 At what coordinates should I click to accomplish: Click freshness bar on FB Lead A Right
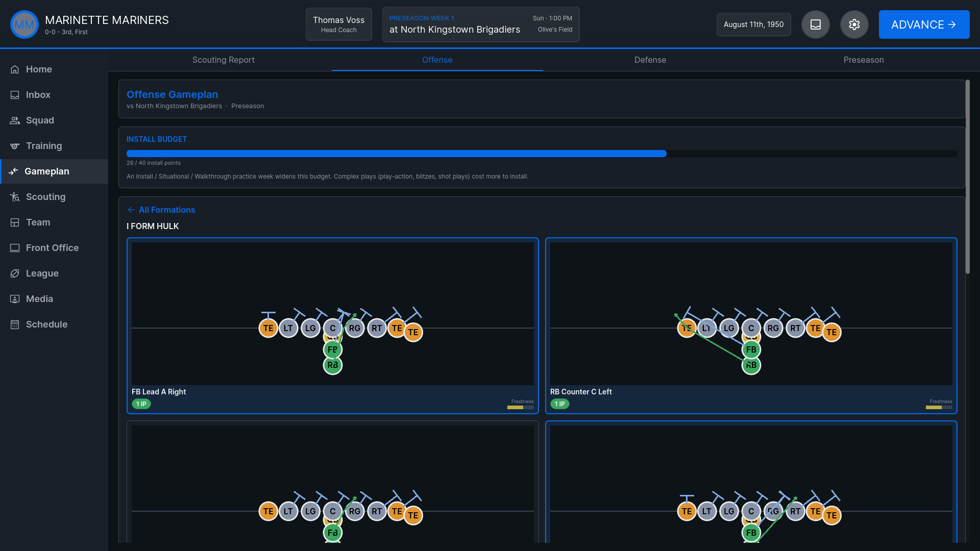click(x=520, y=408)
